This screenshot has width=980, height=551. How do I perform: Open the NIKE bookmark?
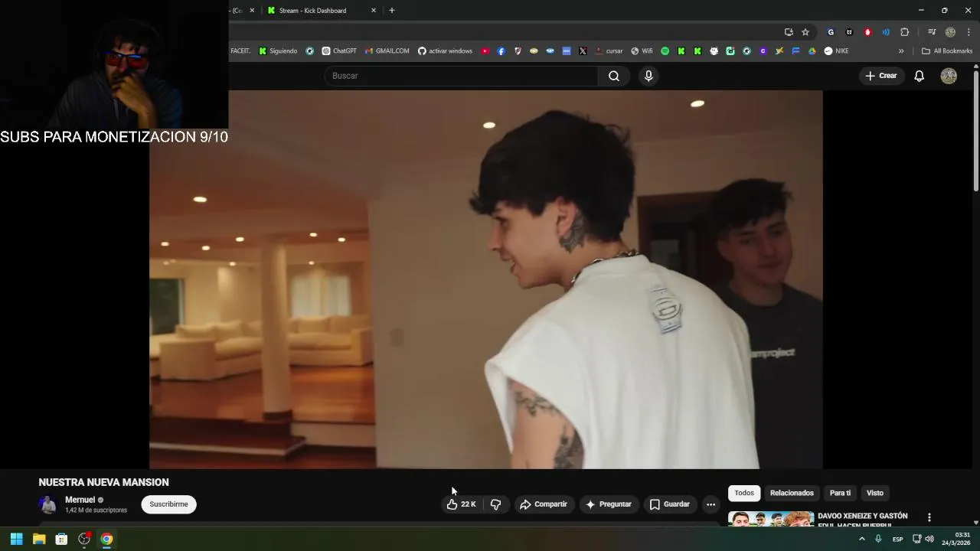[836, 51]
